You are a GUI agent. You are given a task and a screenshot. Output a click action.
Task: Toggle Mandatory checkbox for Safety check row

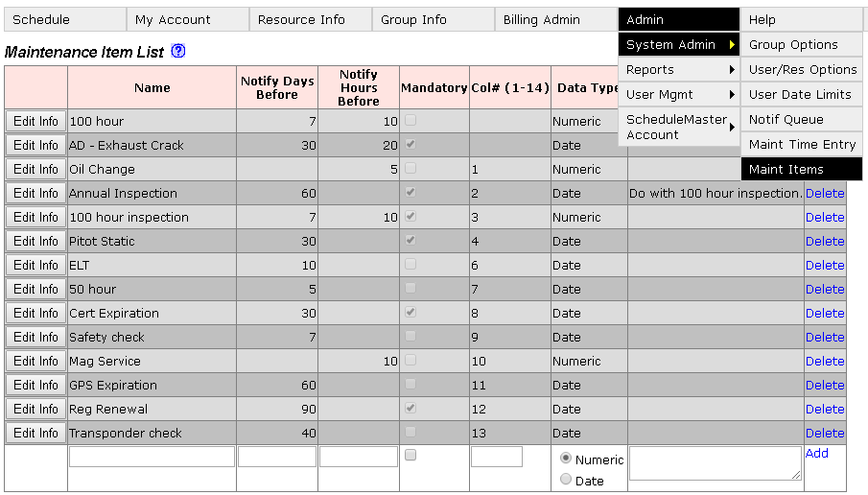411,336
